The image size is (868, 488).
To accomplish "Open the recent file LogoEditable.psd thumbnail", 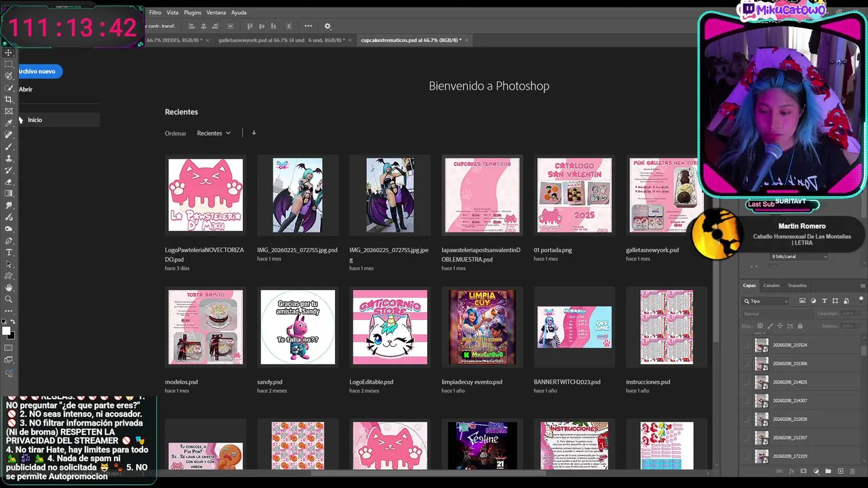I will [x=390, y=327].
